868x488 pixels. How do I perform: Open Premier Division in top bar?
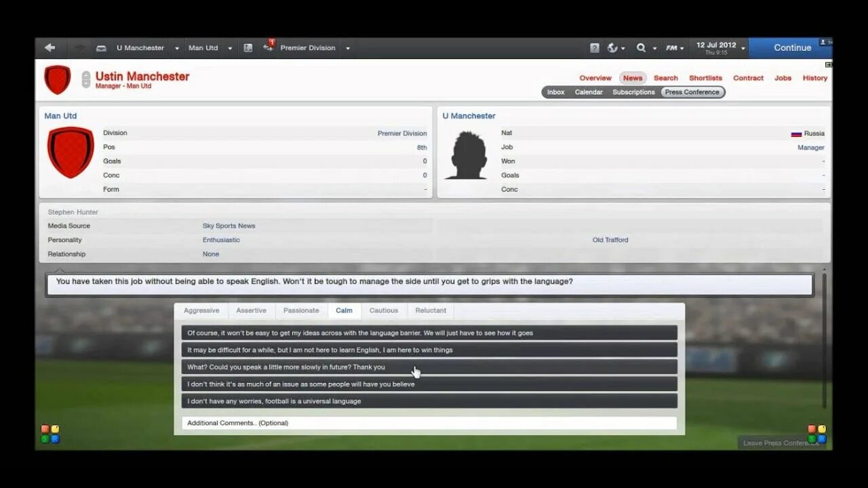[x=308, y=48]
